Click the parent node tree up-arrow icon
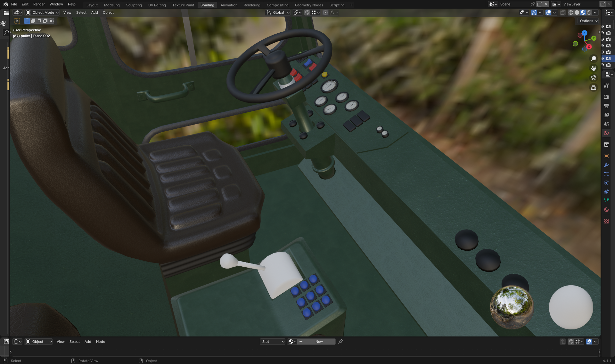Screen dimensions: 615x364 (x=563, y=342)
